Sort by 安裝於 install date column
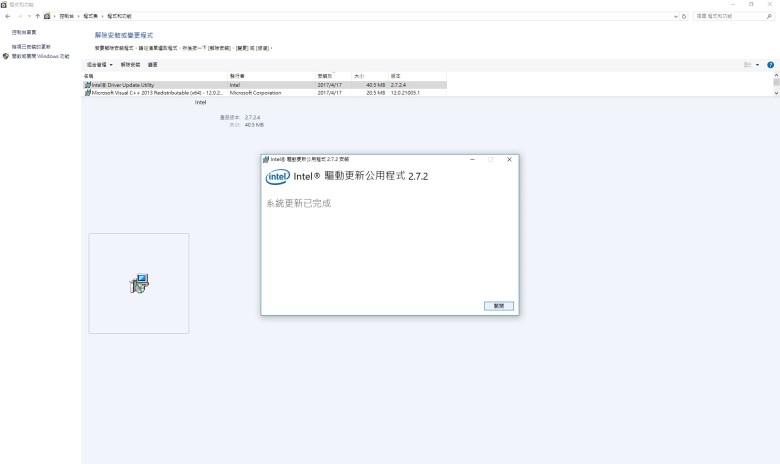This screenshot has height=464, width=780. pos(334,76)
